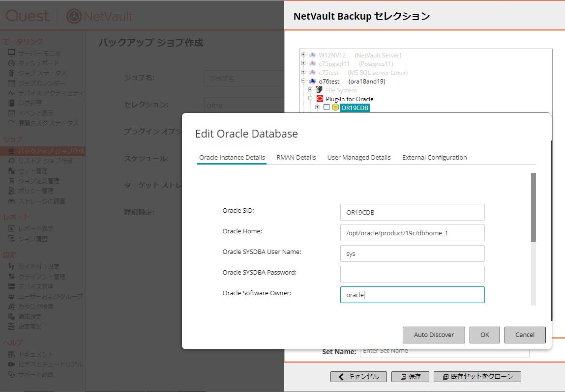Image resolution: width=565 pixels, height=392 pixels.
Task: Open ジョブ ステータス icon in sidebar
Action: (11, 73)
